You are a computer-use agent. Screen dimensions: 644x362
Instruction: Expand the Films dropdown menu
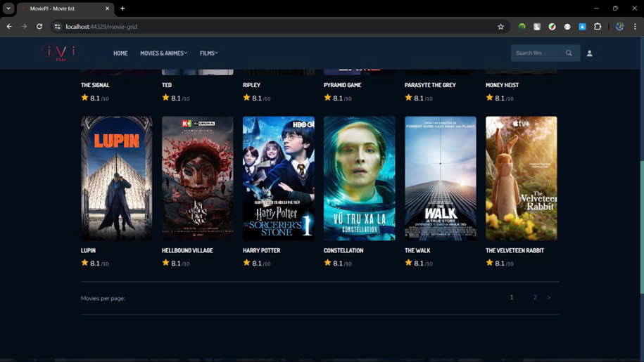208,53
